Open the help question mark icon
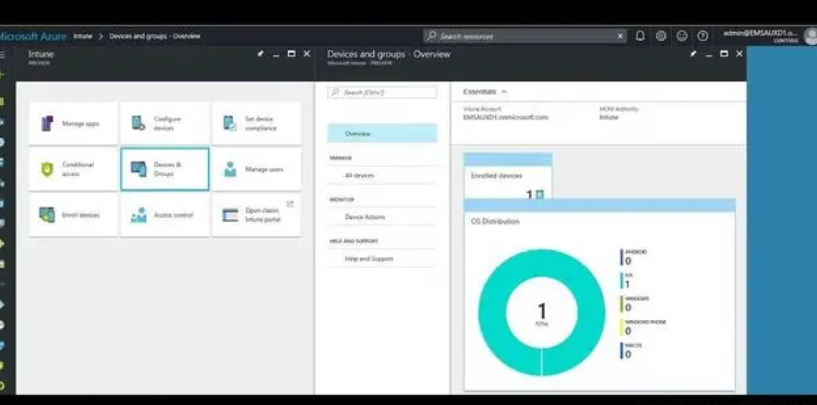The image size is (817, 405). coord(703,36)
